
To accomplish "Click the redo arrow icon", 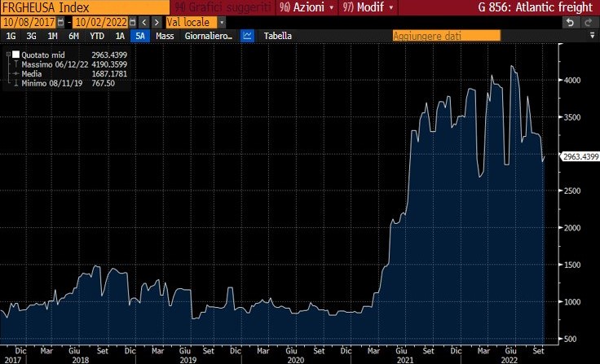I will tap(589, 22).
